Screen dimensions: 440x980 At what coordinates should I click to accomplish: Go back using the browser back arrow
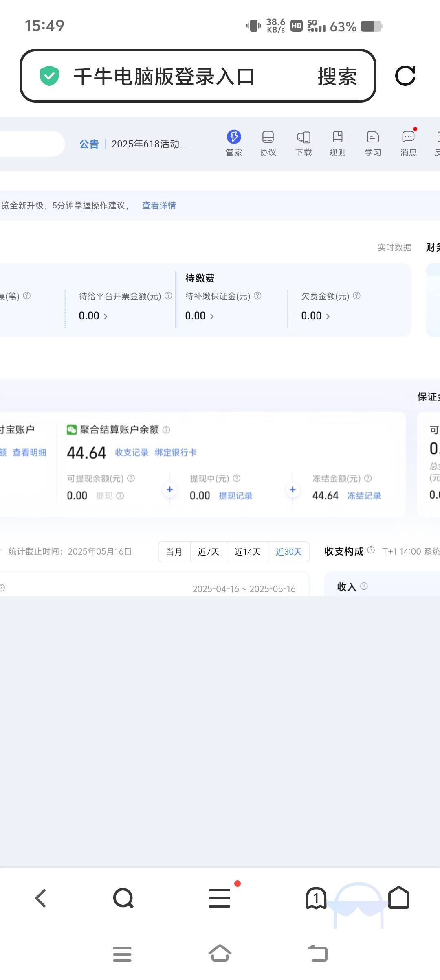pos(41,898)
